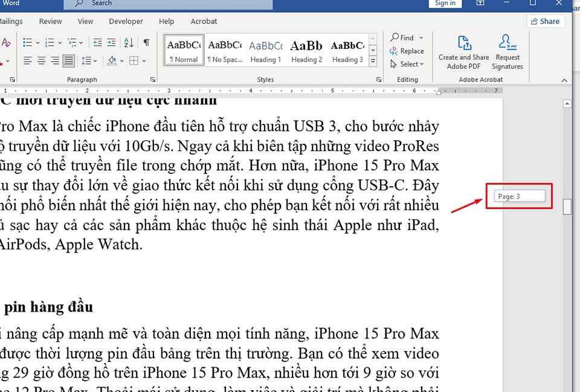Switch ribbon display options in title bar
The height and width of the screenshot is (392, 580).
pyautogui.click(x=480, y=3)
